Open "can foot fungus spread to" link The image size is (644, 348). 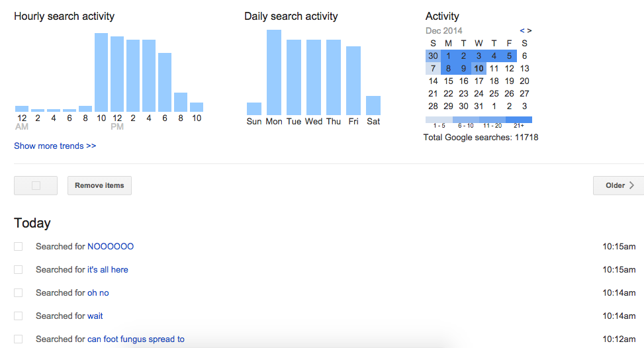[136, 339]
